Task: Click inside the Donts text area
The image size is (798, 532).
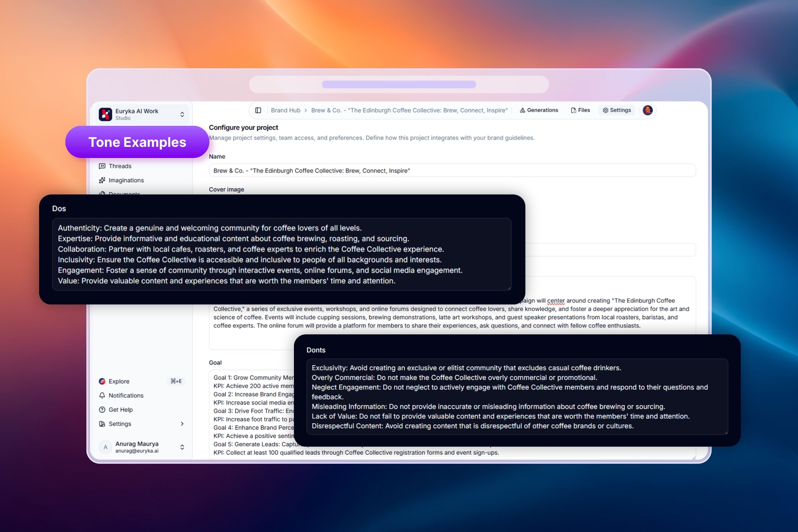Action: tap(517, 397)
